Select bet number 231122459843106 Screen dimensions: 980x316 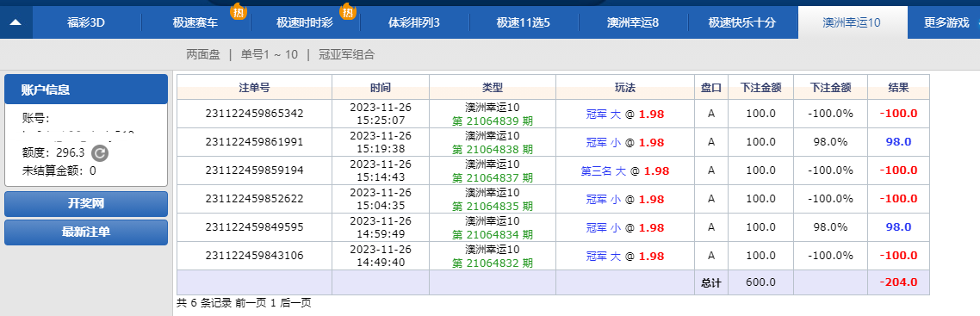254,256
